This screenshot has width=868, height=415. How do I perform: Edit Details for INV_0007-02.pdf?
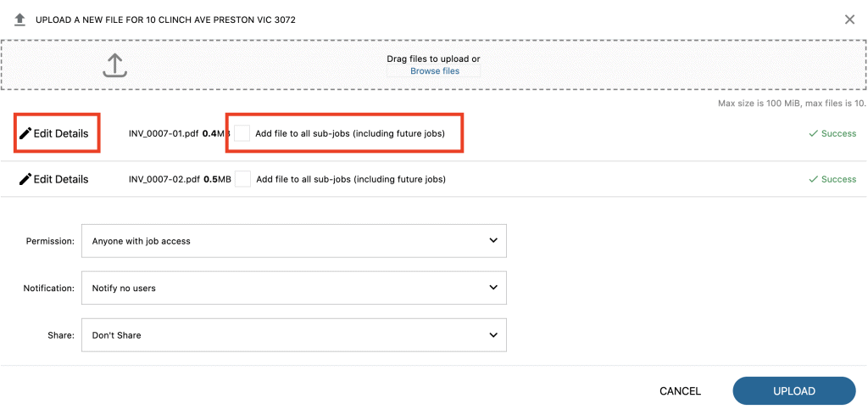tap(60, 179)
